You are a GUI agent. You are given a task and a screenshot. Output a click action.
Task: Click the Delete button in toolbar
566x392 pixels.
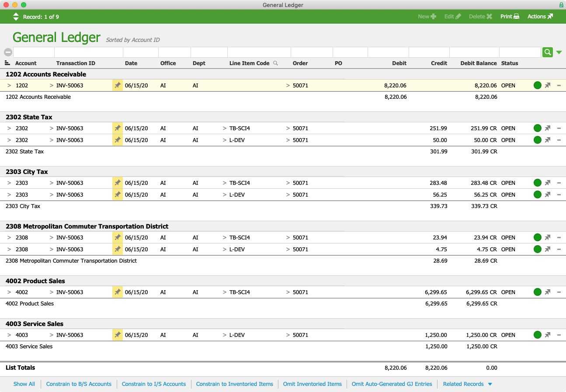tap(481, 17)
